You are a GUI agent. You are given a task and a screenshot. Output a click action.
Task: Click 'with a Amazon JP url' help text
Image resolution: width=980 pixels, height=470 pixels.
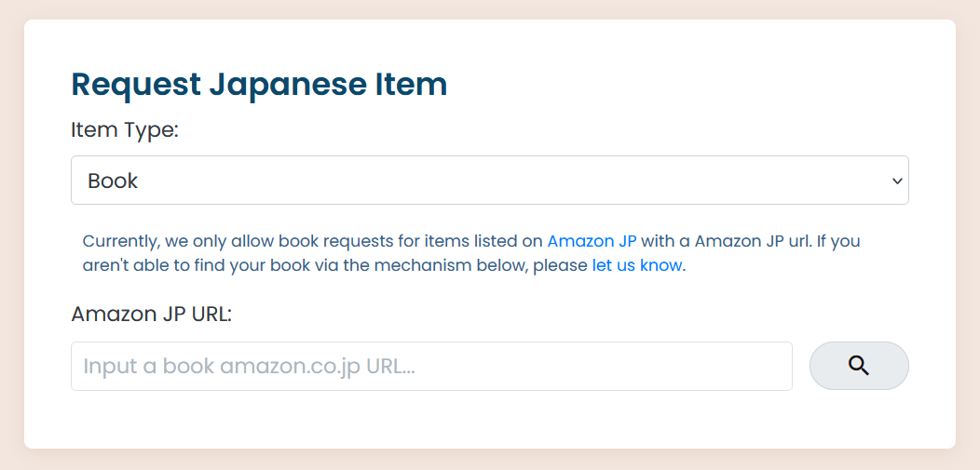pyautogui.click(x=727, y=241)
